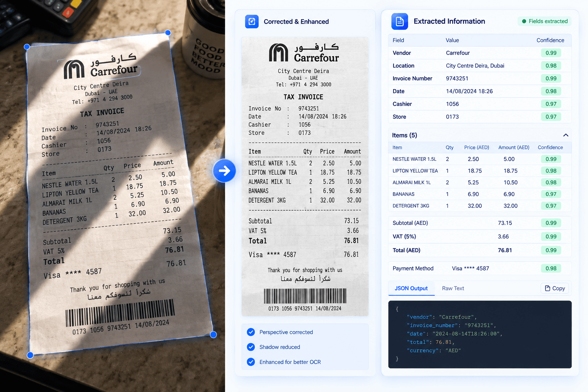
Task: Click the Extracted Information document icon
Action: coord(400,21)
